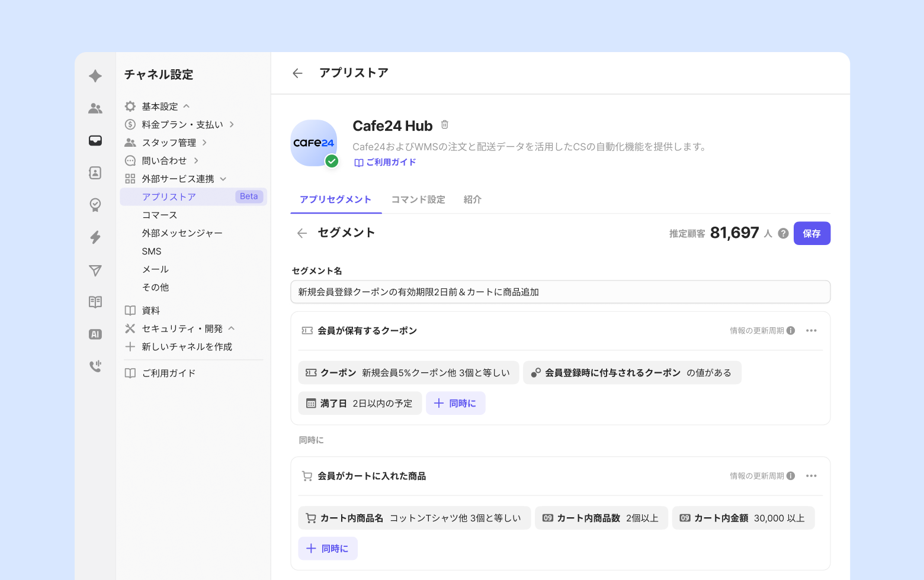The height and width of the screenshot is (580, 924).
Task: Select SMS in the sidebar
Action: (x=152, y=252)
